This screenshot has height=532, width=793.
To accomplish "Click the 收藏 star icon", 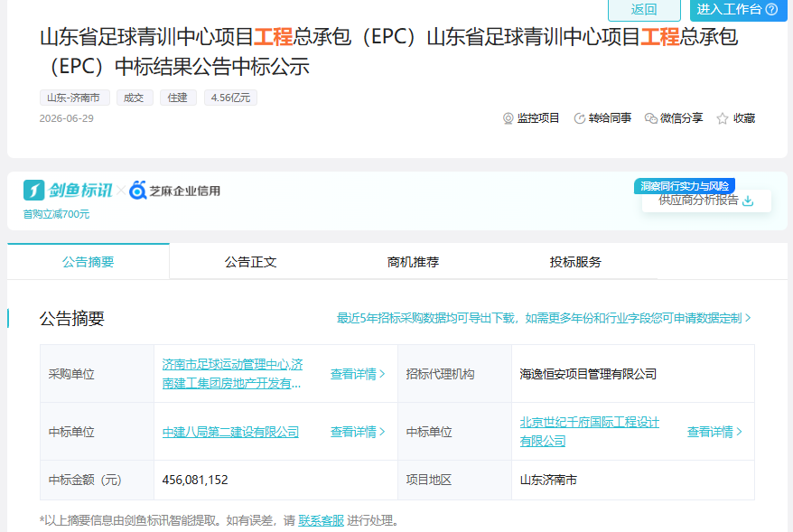I will tap(723, 118).
